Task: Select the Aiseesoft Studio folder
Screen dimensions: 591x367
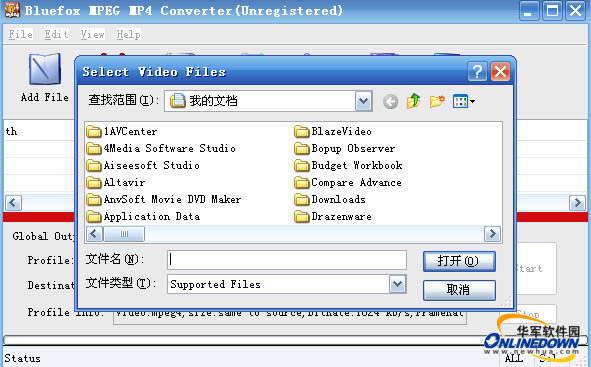Action: (143, 165)
